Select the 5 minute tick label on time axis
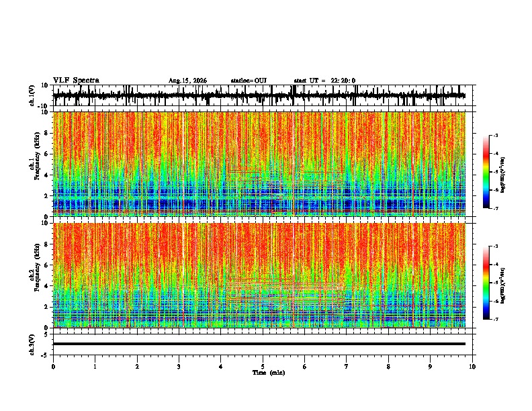532x411 pixels. [x=263, y=367]
